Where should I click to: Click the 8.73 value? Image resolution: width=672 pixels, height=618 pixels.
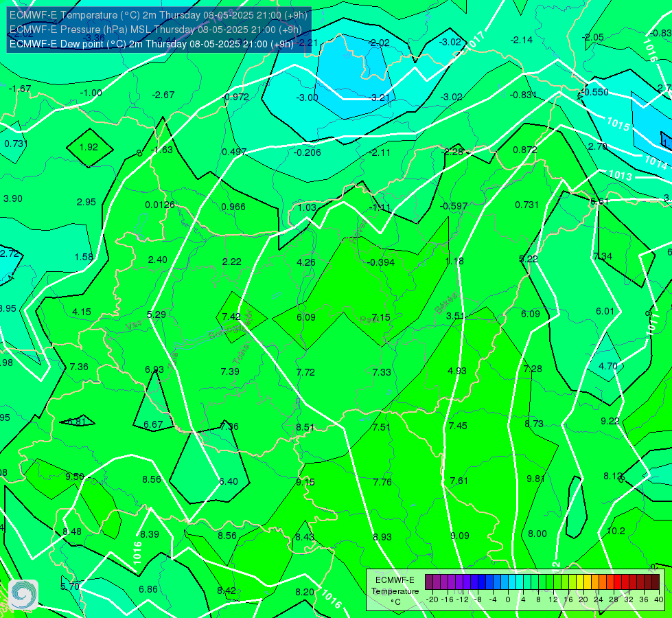[534, 424]
